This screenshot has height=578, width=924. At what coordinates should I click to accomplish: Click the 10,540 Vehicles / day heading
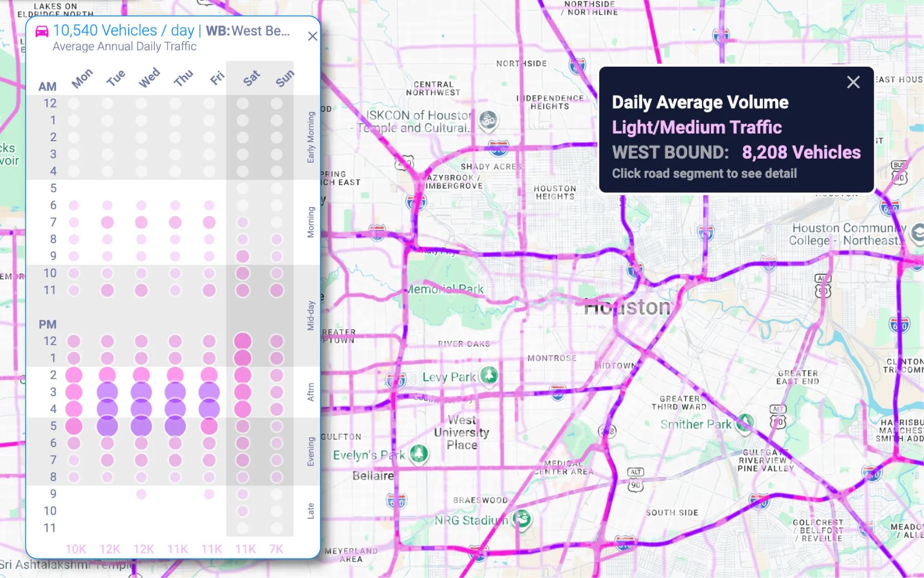click(x=124, y=31)
